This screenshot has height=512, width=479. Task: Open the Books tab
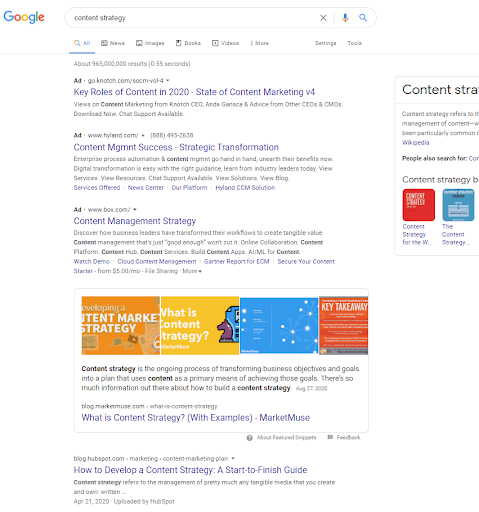click(x=188, y=43)
